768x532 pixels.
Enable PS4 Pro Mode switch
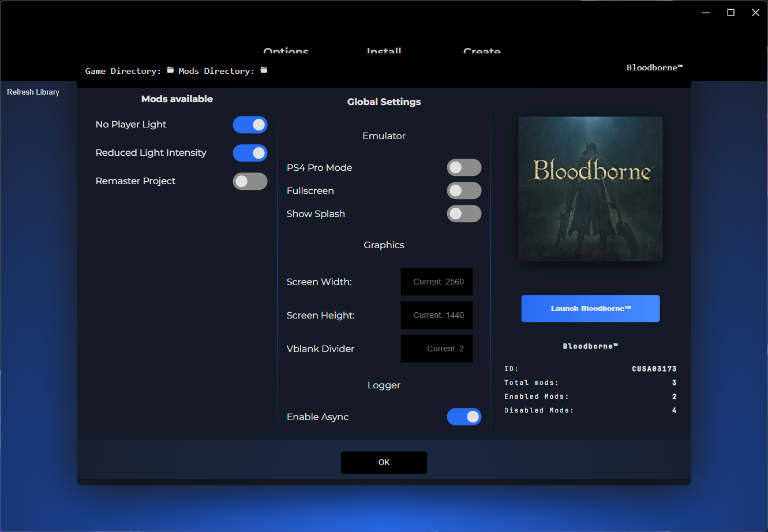click(x=464, y=167)
